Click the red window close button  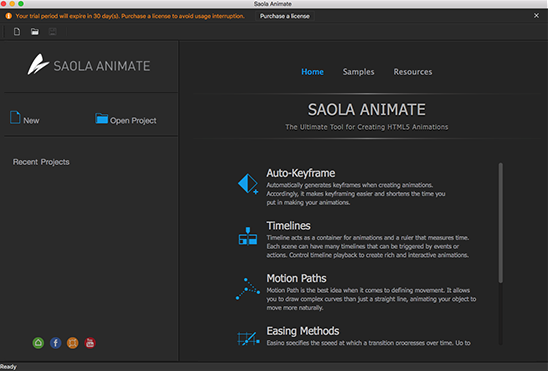click(3, 3)
